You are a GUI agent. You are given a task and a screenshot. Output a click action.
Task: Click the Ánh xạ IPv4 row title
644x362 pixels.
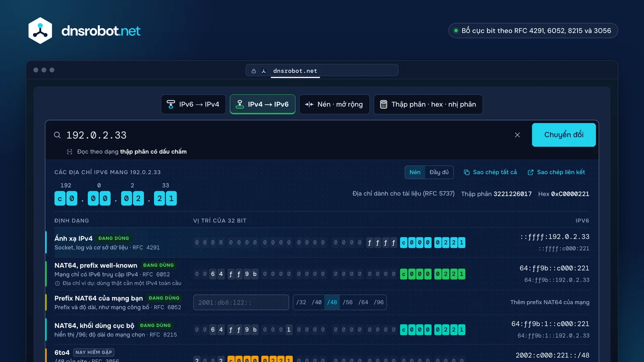point(73,238)
